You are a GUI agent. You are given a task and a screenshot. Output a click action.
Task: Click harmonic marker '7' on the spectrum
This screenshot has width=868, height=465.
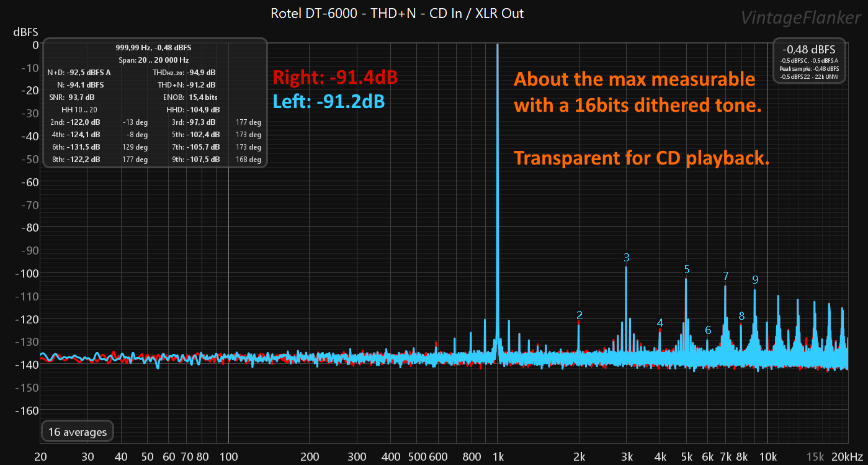pos(725,276)
